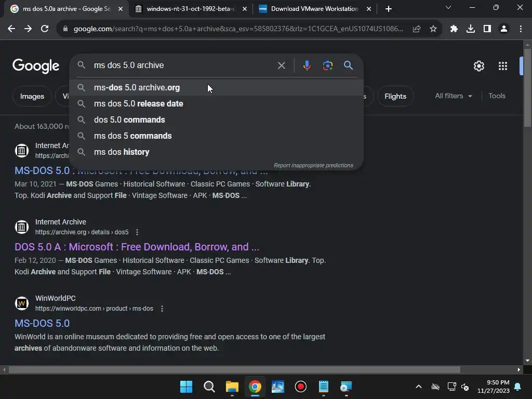
Task: Choose suggestion ms dos history
Action: [216, 152]
